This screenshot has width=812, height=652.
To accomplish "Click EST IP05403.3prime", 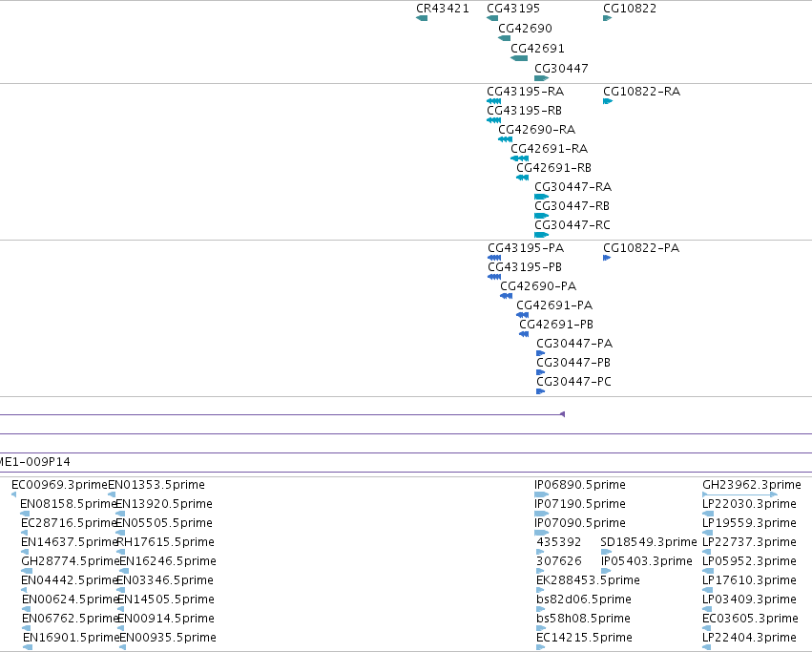I will [607, 571].
